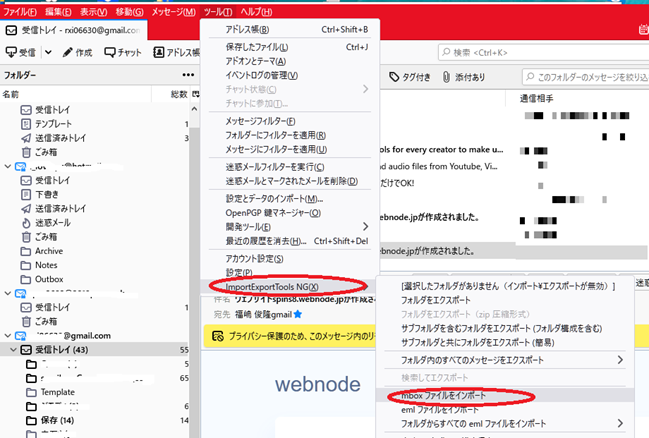649x438 pixels.
Task: Open アカウント設定 from the menu
Action: (x=290, y=259)
